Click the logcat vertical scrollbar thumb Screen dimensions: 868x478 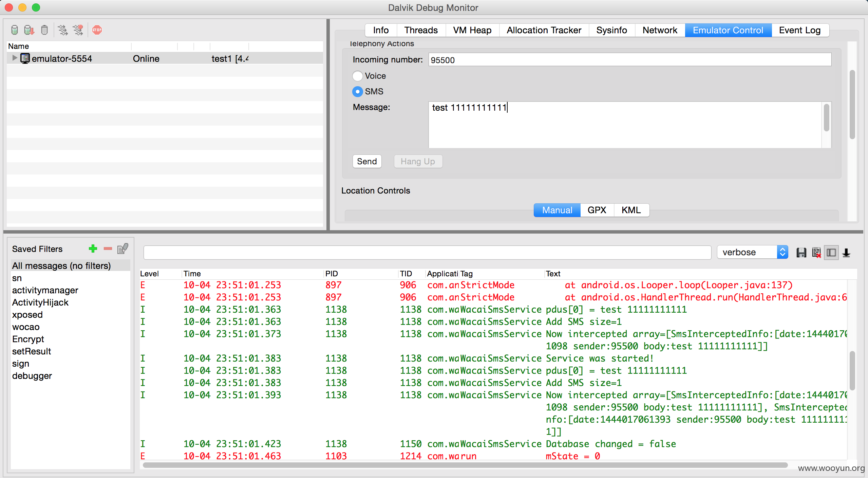point(852,371)
